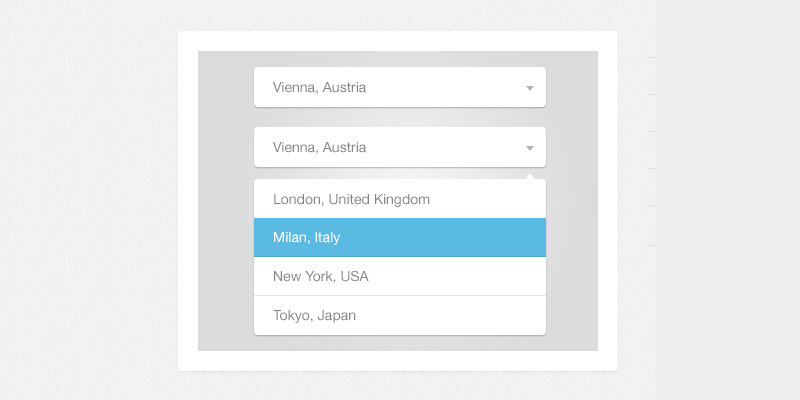Image resolution: width=800 pixels, height=400 pixels.
Task: Click the "London, United Kingdom" text label
Action: click(x=351, y=199)
